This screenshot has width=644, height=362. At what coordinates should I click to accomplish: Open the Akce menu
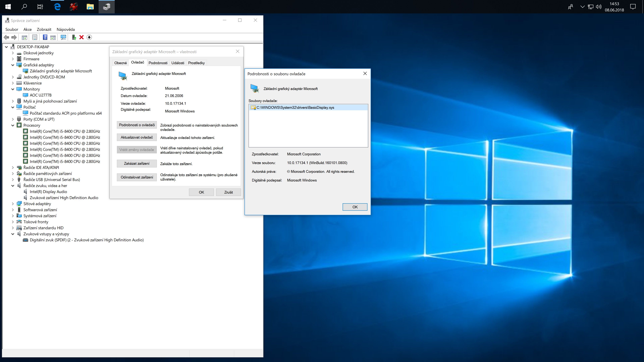coord(28,29)
